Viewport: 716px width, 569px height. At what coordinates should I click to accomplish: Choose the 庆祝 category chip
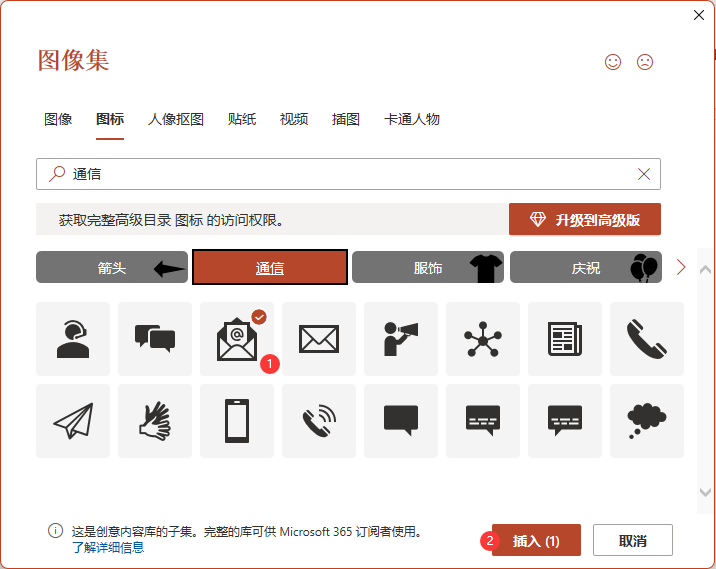click(586, 267)
